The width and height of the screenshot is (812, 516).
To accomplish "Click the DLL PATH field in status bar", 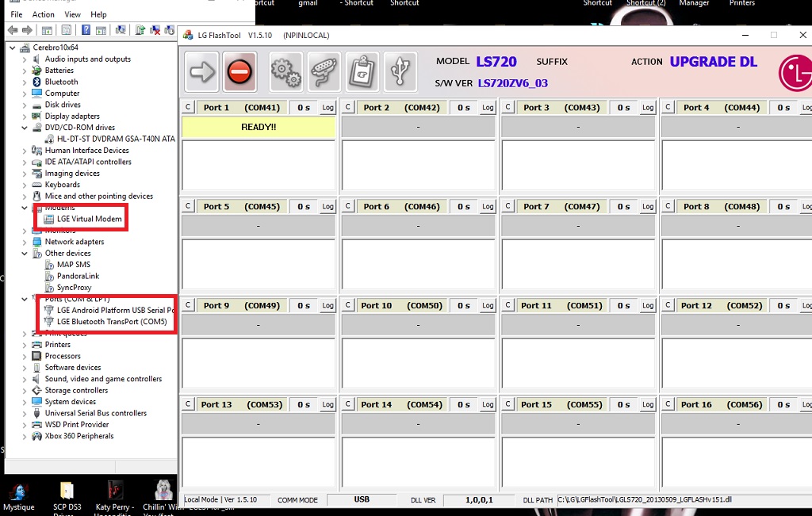I will click(682, 500).
